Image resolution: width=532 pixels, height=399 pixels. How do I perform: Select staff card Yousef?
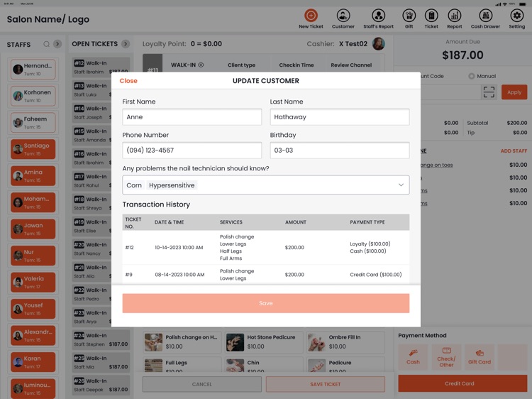click(33, 309)
